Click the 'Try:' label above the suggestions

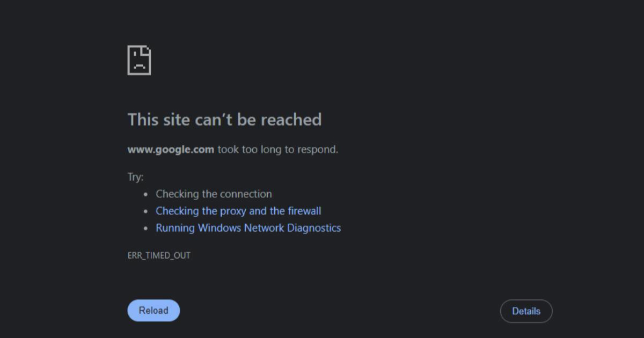pos(133,177)
